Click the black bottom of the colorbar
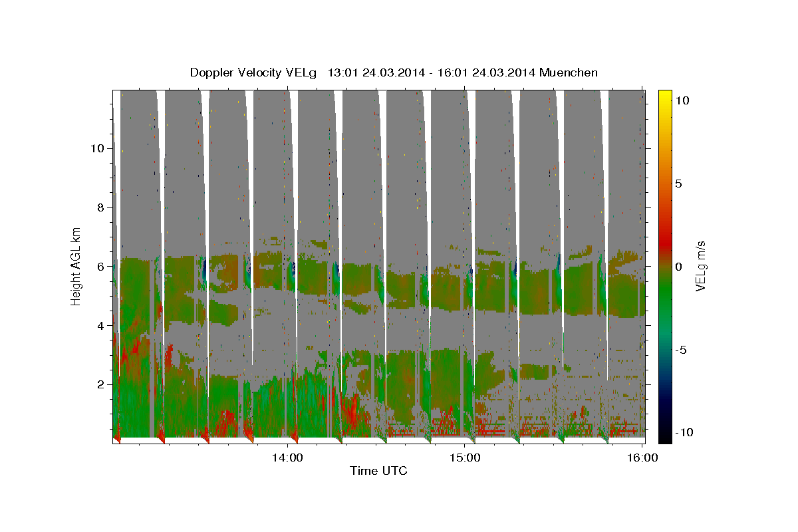798x532 pixels. click(x=664, y=437)
